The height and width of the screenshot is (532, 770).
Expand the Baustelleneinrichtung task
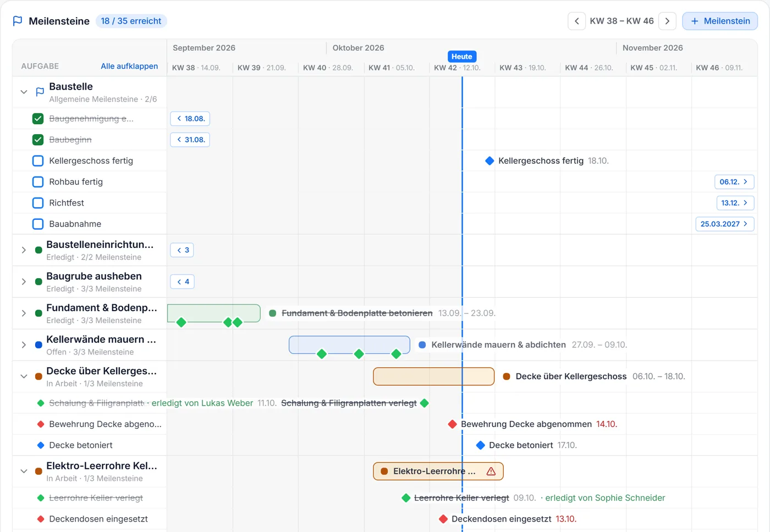[x=24, y=250]
